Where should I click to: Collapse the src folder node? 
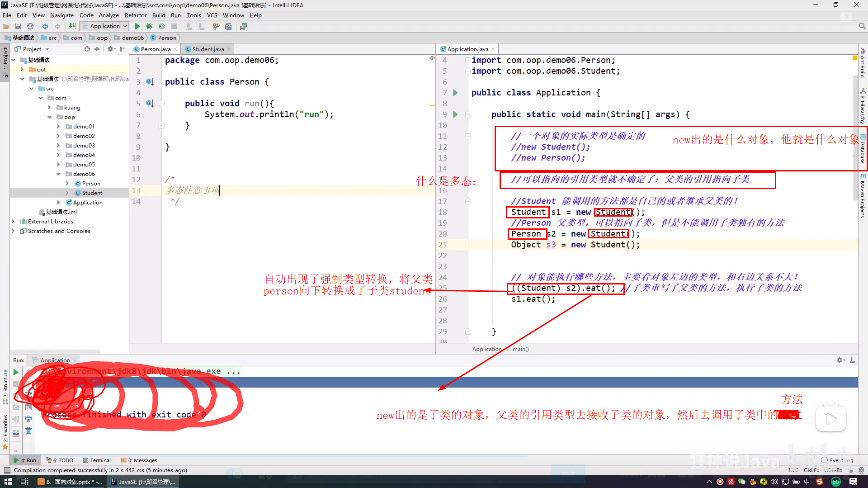point(31,88)
